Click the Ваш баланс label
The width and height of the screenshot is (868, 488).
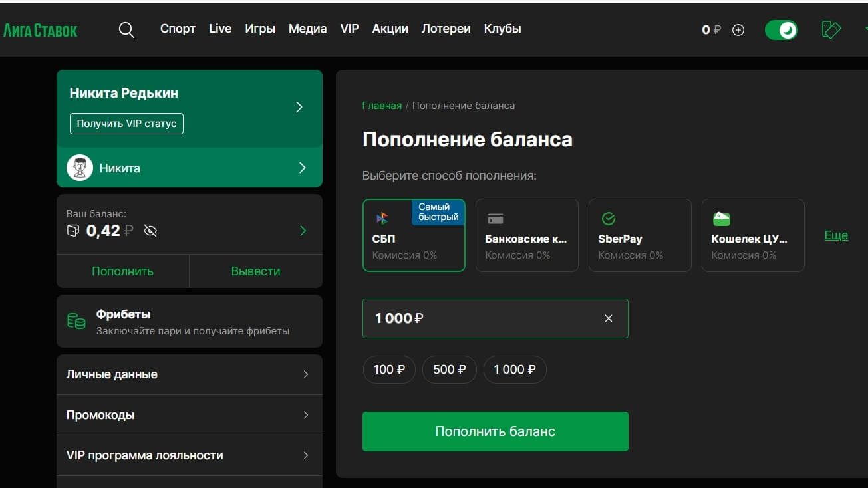click(96, 214)
